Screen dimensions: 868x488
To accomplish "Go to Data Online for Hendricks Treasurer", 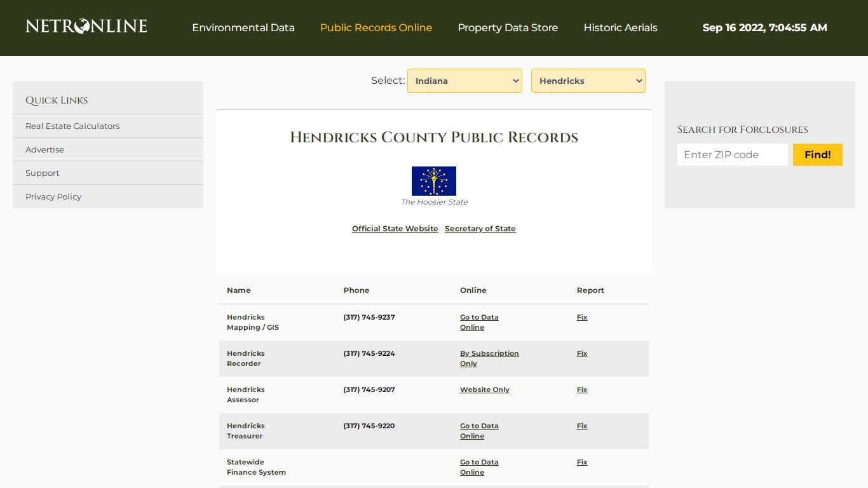I will pos(479,431).
